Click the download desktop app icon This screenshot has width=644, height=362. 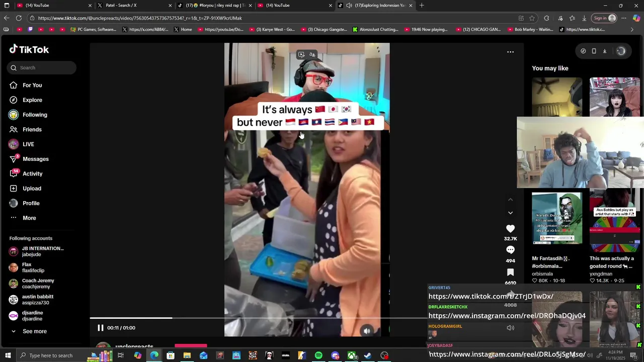tap(605, 51)
